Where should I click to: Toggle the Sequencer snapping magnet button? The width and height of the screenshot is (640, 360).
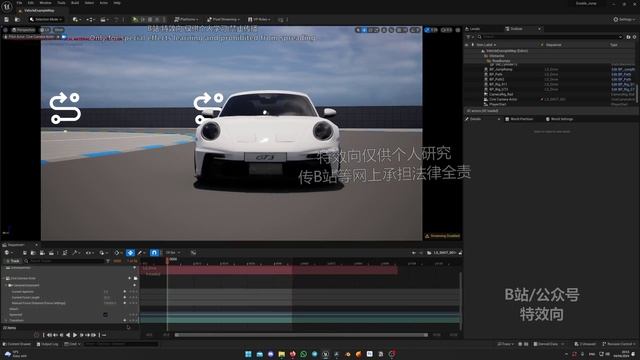pyautogui.click(x=154, y=253)
